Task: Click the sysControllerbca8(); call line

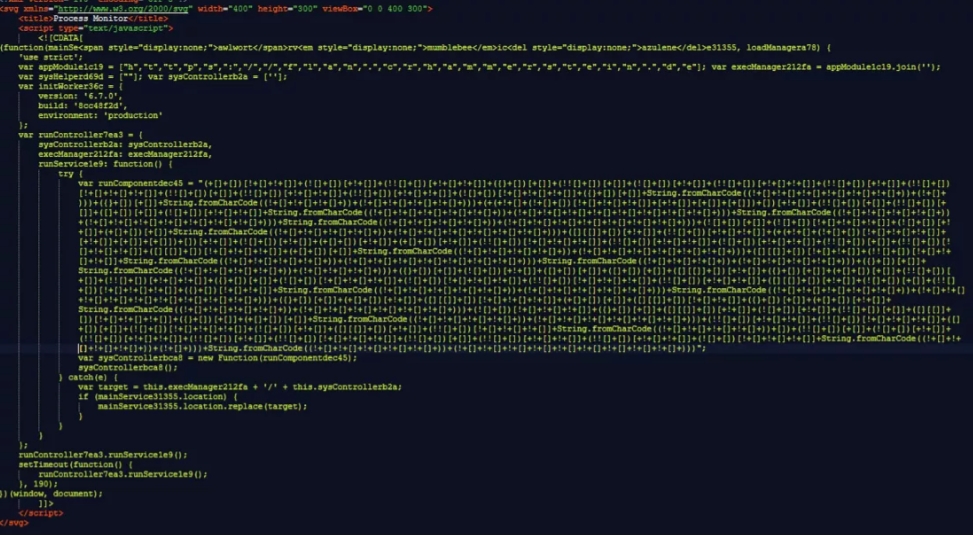Action: click(127, 367)
